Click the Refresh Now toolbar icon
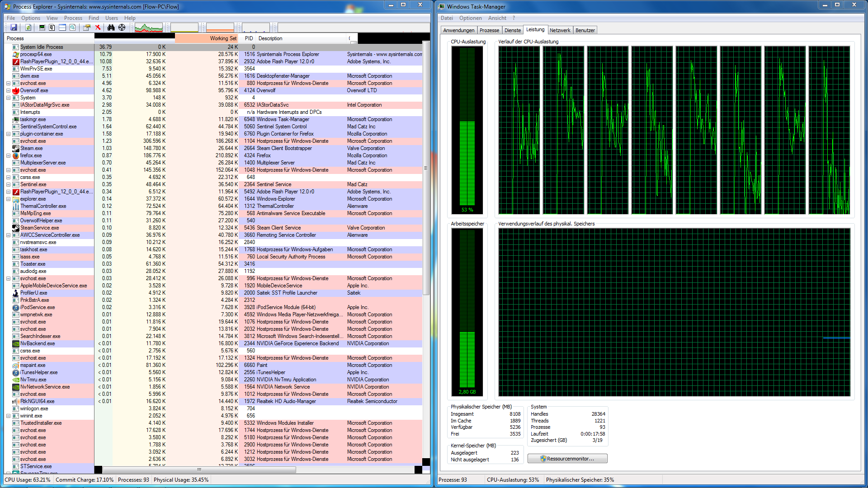 (x=28, y=28)
